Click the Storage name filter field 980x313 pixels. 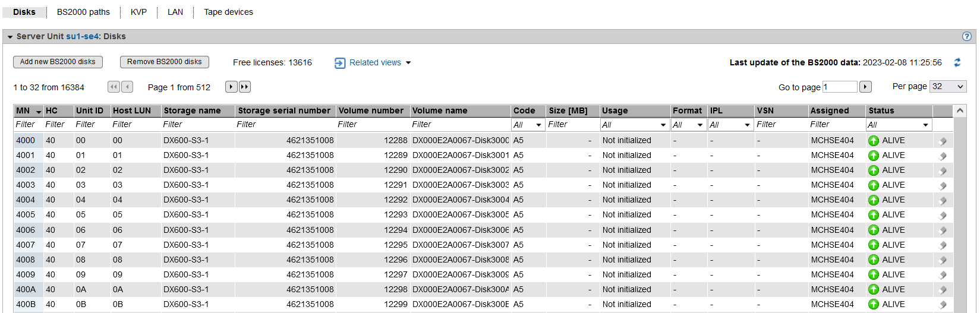pos(197,124)
